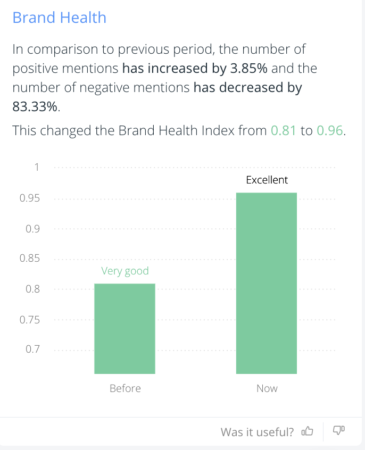This screenshot has width=365, height=450.
Task: Click the thumbs down not useful icon
Action: pos(339,430)
